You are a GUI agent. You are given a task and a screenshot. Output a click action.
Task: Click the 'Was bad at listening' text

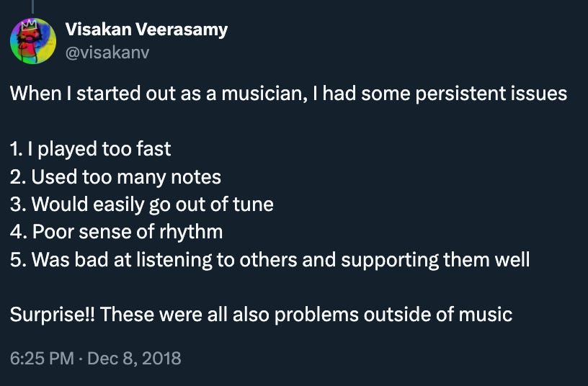(122, 259)
